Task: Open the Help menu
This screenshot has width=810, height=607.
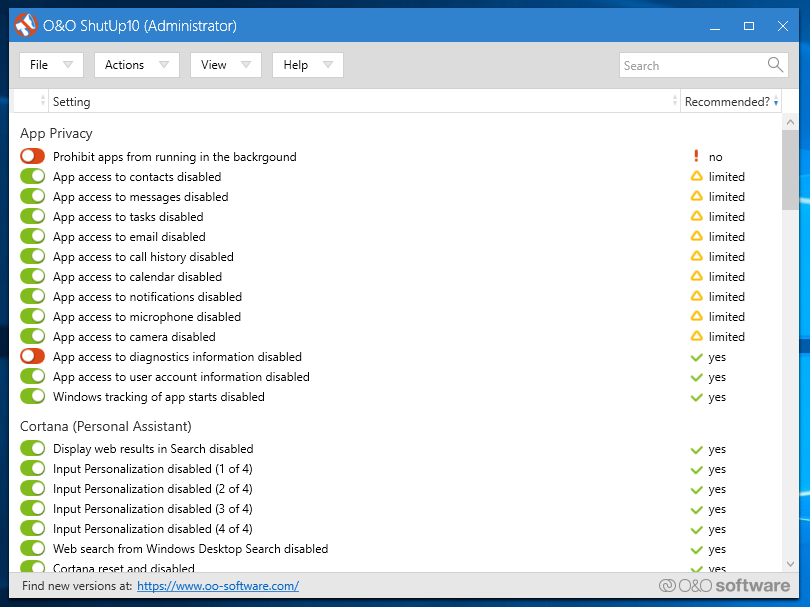Action: (308, 65)
